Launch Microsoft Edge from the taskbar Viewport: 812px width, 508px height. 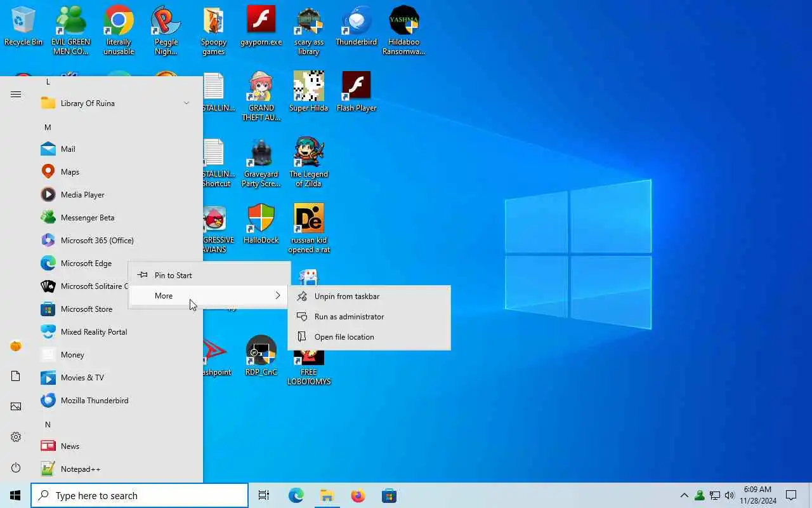pos(296,495)
